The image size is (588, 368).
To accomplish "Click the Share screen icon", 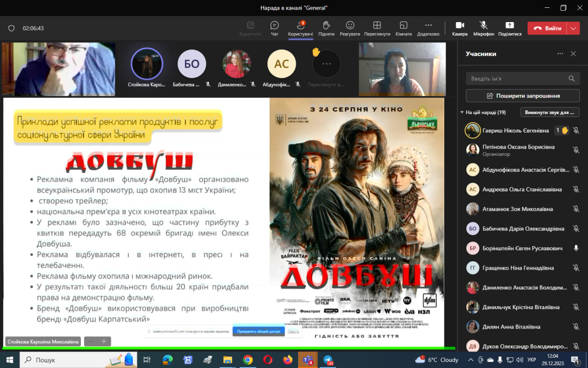I will click(509, 28).
